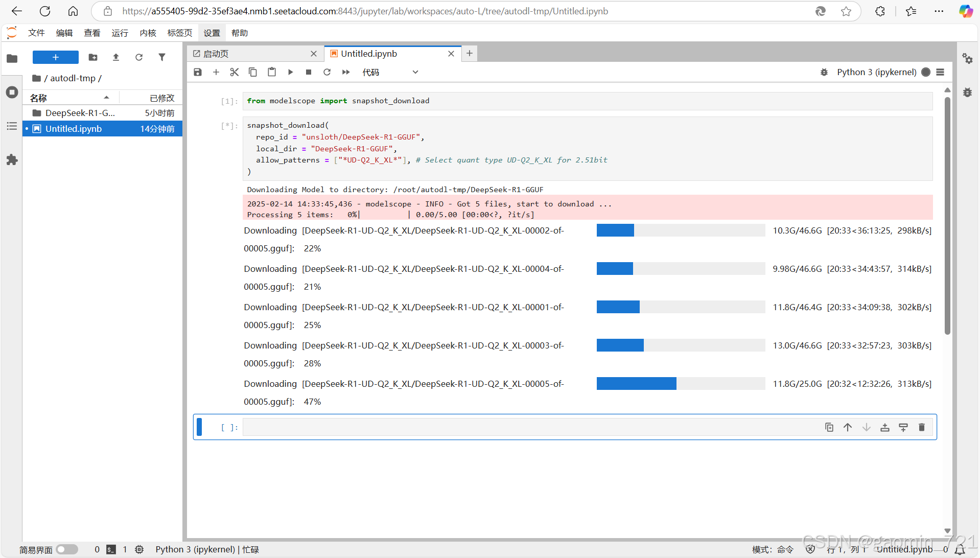The width and height of the screenshot is (980, 558).
Task: Close the 启动页 tab
Action: [x=314, y=54]
